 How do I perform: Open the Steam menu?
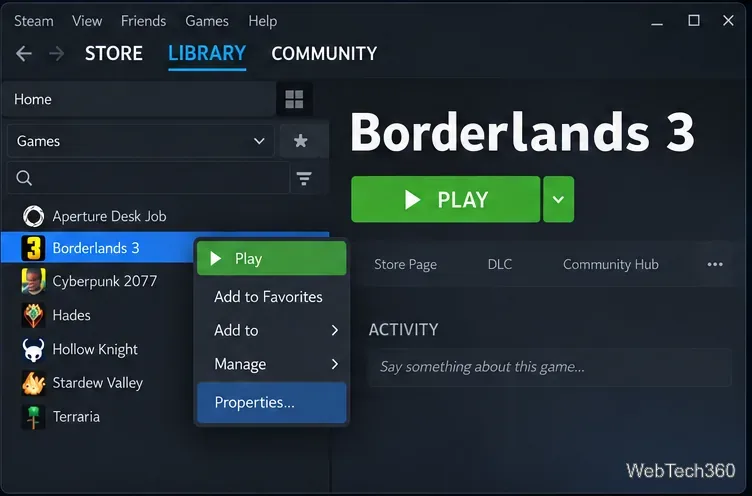pos(34,21)
